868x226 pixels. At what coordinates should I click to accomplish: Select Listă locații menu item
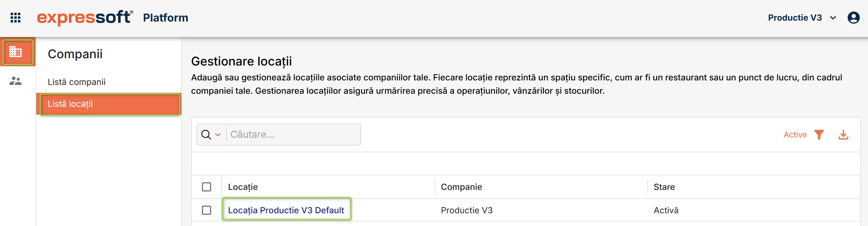coord(108,104)
